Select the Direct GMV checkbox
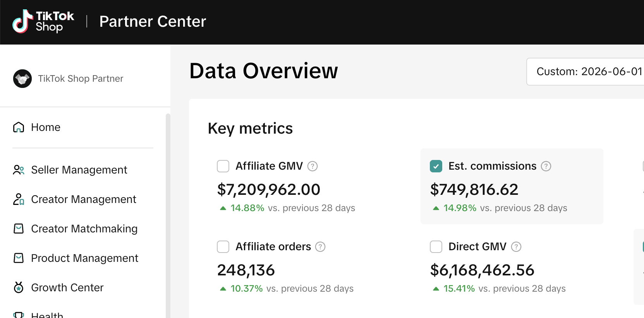The width and height of the screenshot is (644, 318). [436, 247]
